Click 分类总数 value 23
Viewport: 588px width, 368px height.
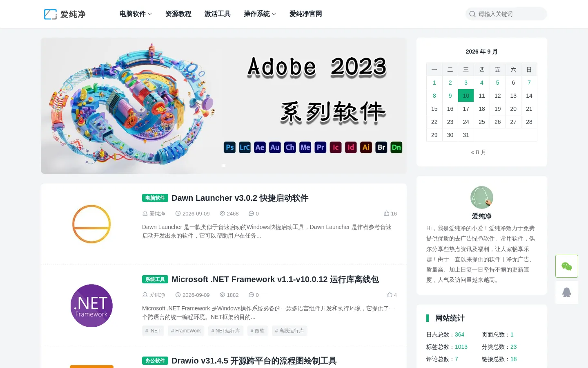tap(513, 347)
